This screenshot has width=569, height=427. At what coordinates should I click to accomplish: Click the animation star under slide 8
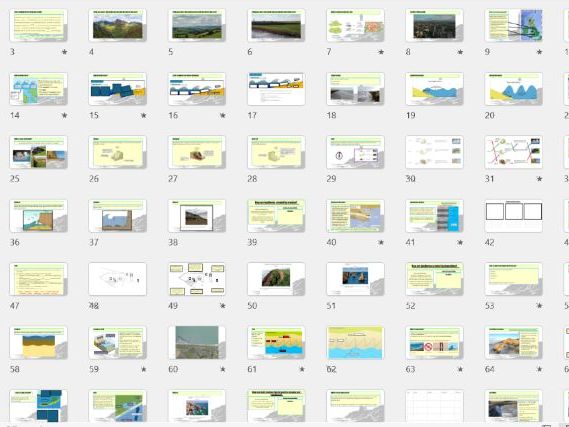tap(460, 52)
